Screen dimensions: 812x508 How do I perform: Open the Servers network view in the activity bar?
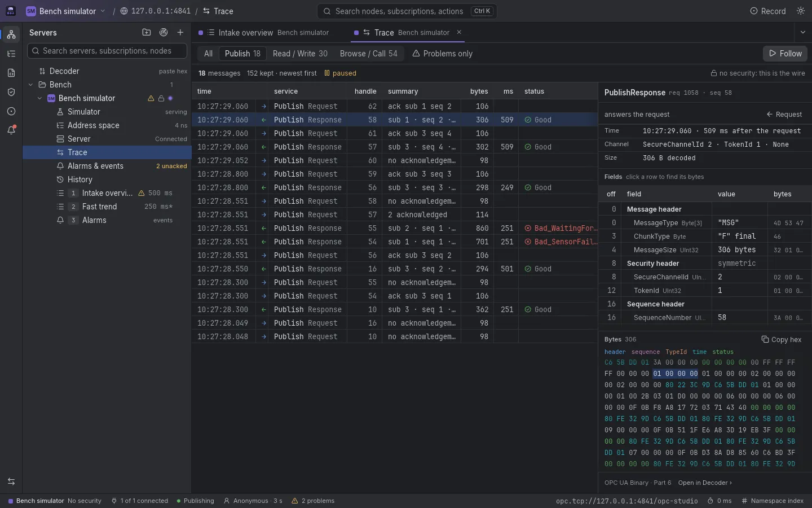point(11,34)
